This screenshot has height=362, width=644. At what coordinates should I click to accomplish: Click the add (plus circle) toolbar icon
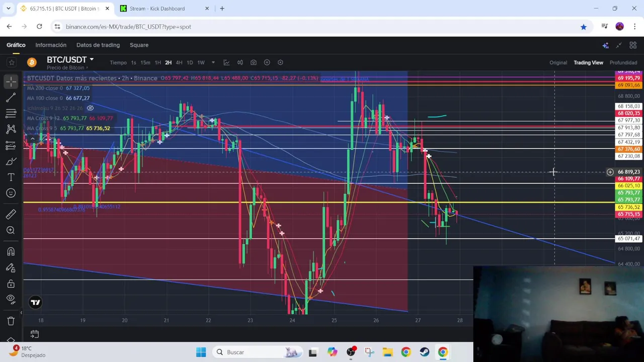267,62
